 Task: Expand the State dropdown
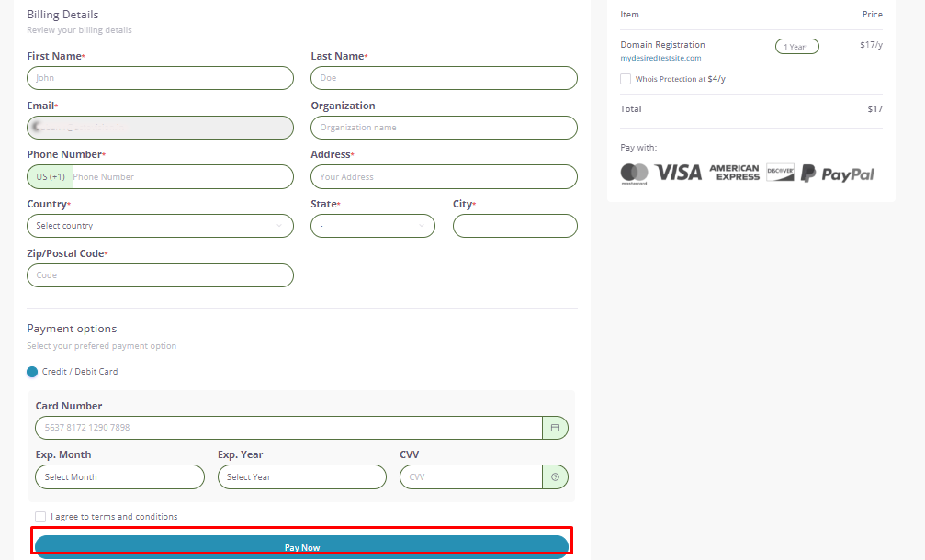pyautogui.click(x=372, y=226)
